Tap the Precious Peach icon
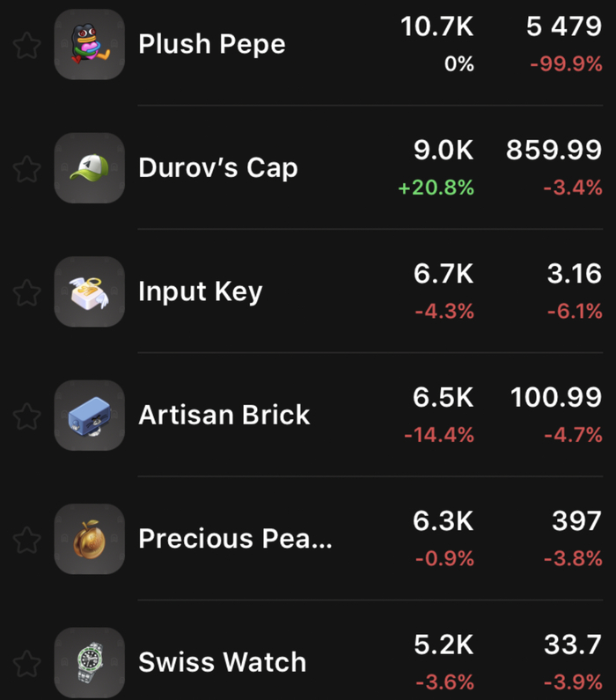Image resolution: width=616 pixels, height=700 pixels. click(x=89, y=539)
